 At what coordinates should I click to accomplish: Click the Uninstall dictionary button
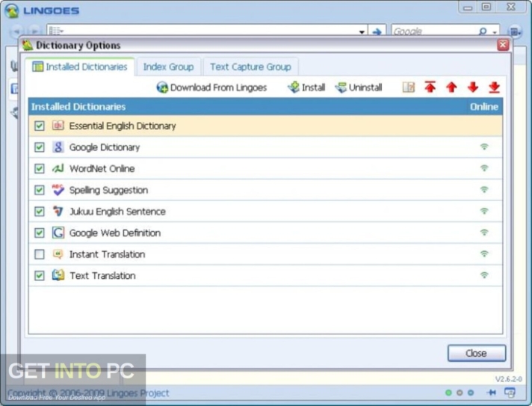tap(359, 87)
